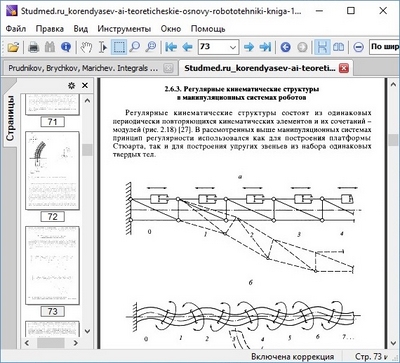
Task: Navigate back in view history
Action: [286, 47]
